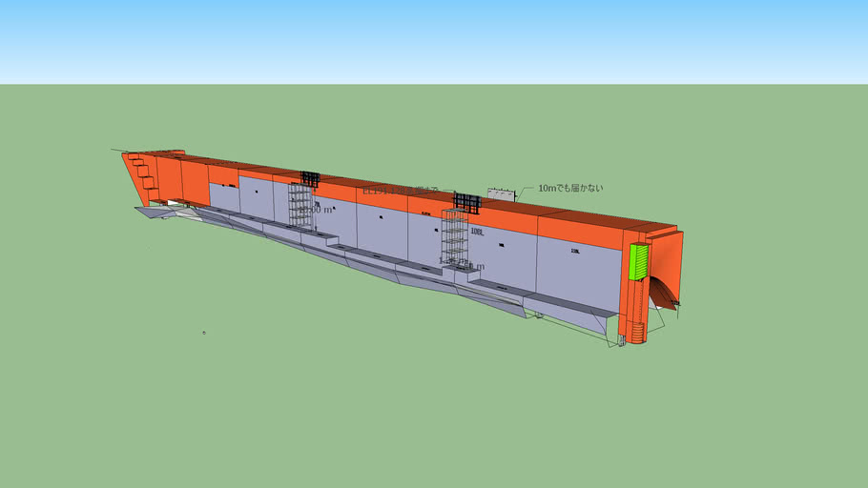Select the black gantry frame above the right scaffold

pyautogui.click(x=467, y=202)
